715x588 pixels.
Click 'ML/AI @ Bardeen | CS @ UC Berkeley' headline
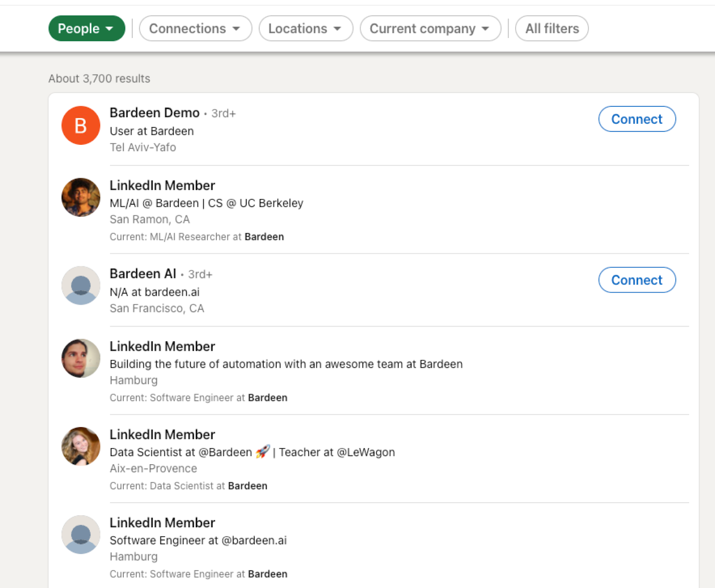pyautogui.click(x=206, y=203)
